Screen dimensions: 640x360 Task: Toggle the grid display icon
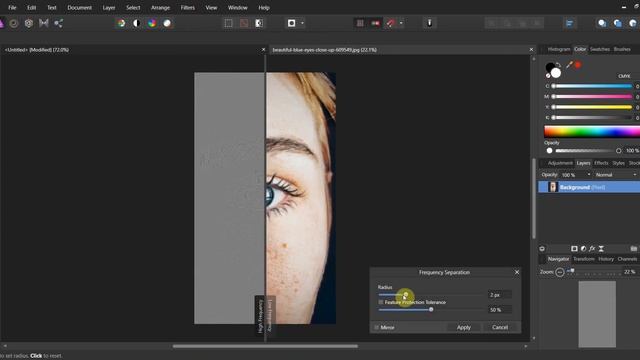(360, 23)
